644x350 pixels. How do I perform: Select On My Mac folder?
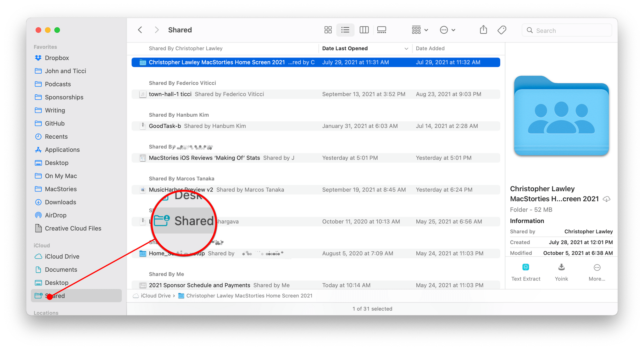[x=76, y=176]
